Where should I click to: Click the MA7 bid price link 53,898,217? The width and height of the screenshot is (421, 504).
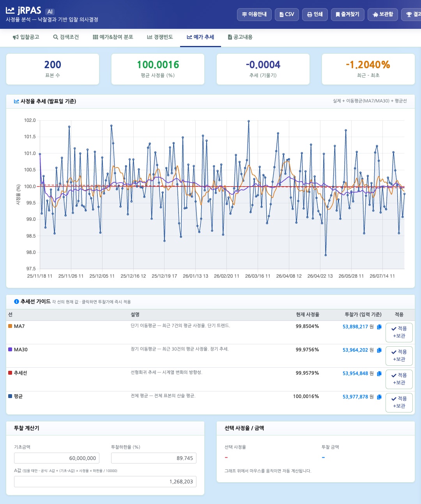356,327
